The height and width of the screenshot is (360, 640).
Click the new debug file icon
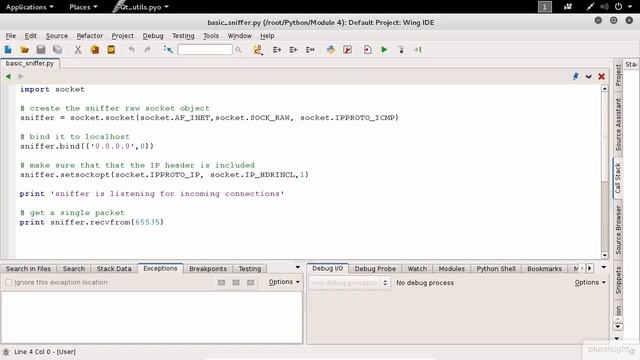(367, 50)
